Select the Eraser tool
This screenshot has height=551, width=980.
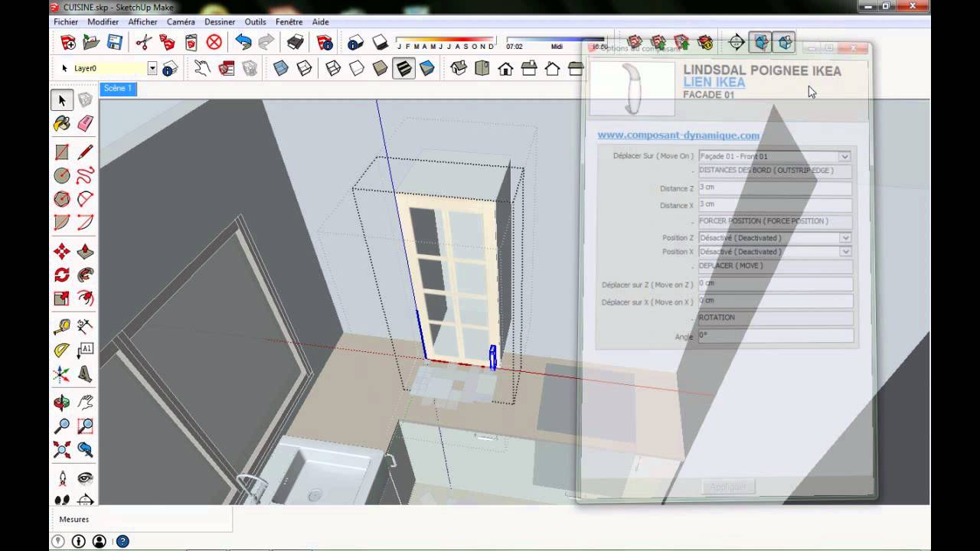coord(85,123)
